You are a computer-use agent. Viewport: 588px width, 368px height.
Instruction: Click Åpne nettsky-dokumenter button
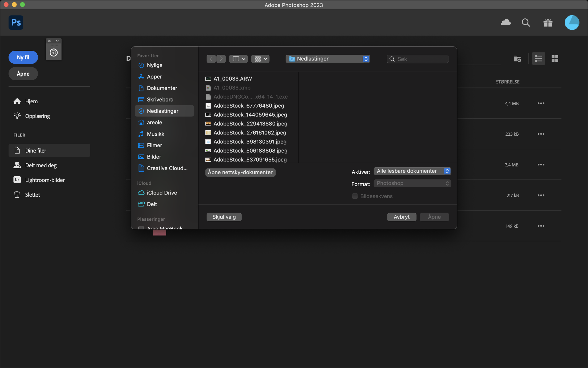coord(240,172)
